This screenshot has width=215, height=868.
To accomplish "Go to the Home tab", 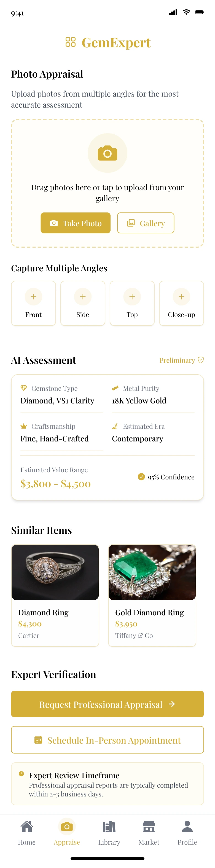I will point(27,832).
